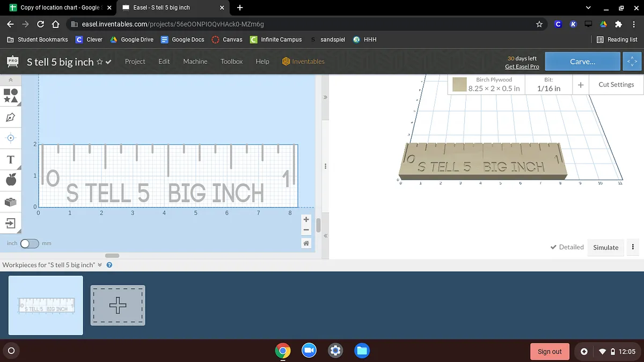Follow the Get Easel Pro link
The image size is (644, 362).
(x=522, y=67)
